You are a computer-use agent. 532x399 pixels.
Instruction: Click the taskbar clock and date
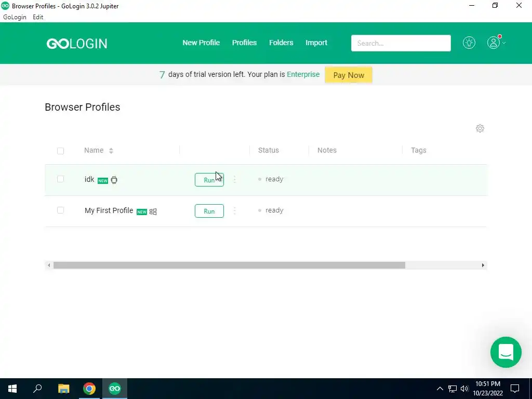487,389
